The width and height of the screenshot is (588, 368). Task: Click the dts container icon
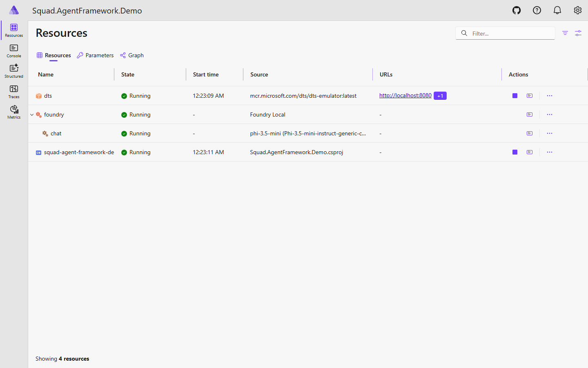[x=39, y=96]
